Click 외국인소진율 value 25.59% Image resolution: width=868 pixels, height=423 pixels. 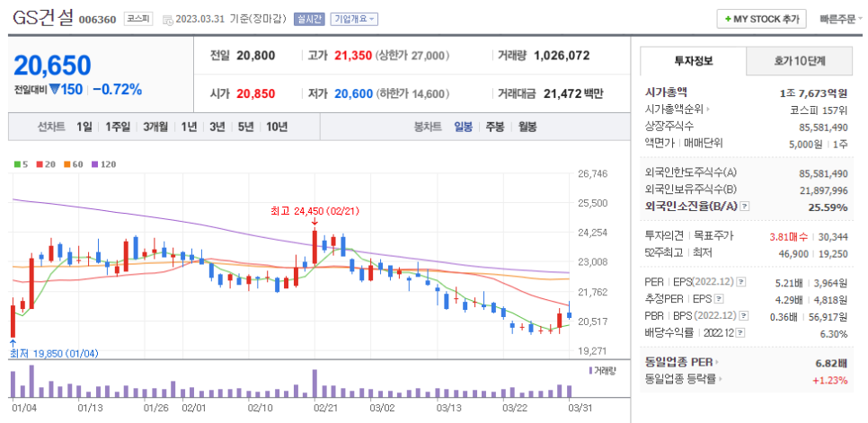(x=828, y=207)
